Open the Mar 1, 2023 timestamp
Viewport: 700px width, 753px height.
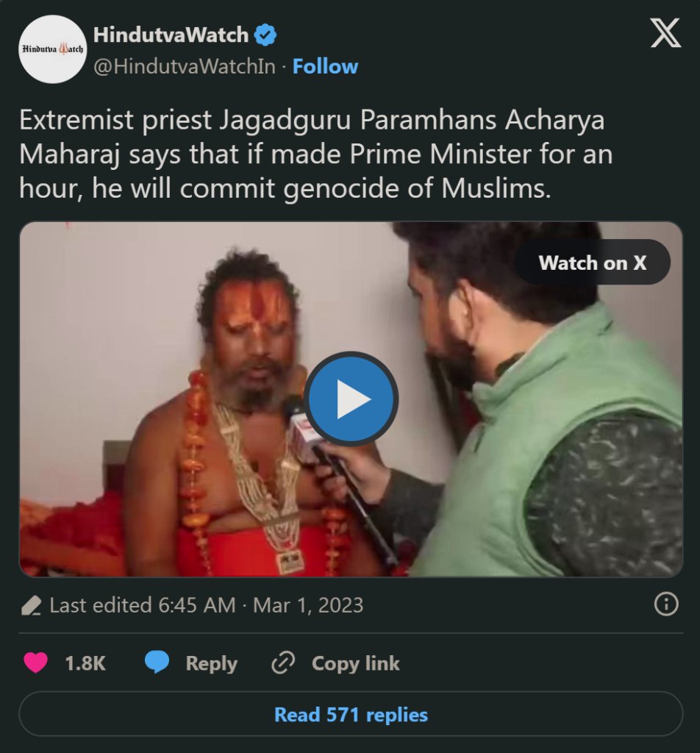307,605
